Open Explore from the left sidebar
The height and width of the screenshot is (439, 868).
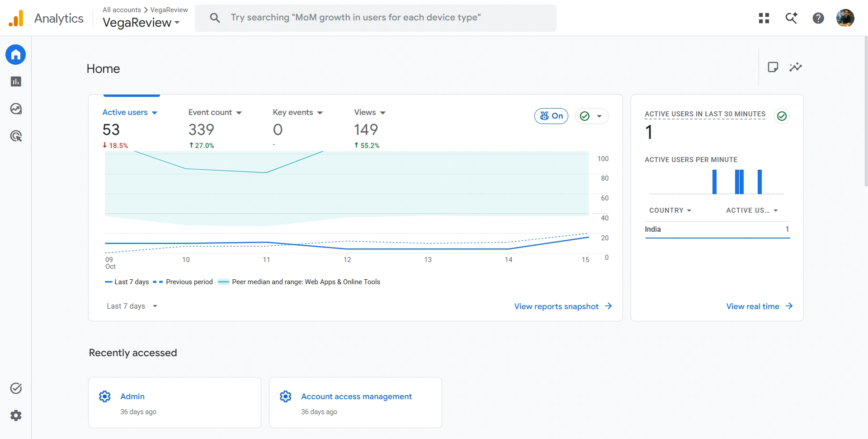point(16,109)
